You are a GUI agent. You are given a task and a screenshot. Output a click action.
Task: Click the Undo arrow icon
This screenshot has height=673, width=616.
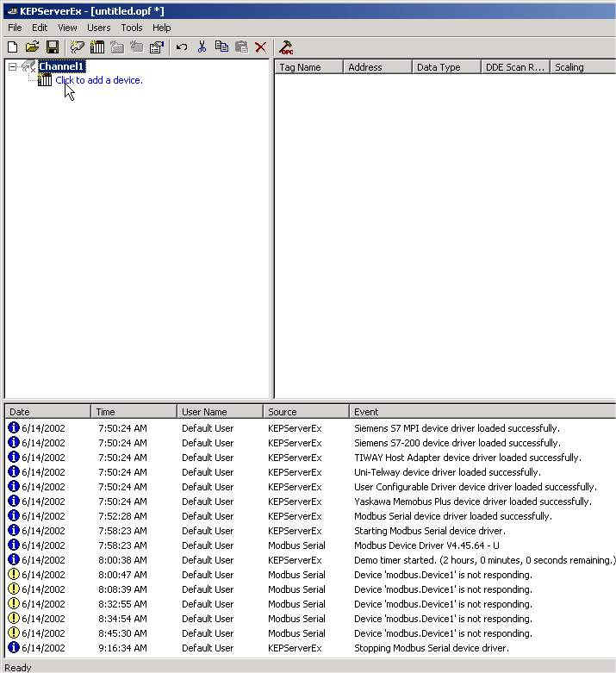point(182,47)
